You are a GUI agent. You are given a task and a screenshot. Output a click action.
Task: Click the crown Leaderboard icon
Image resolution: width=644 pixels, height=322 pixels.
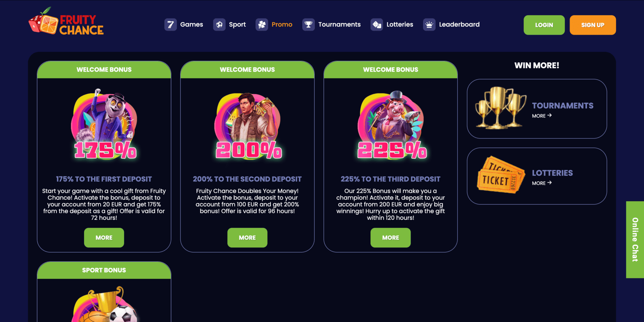(x=429, y=25)
